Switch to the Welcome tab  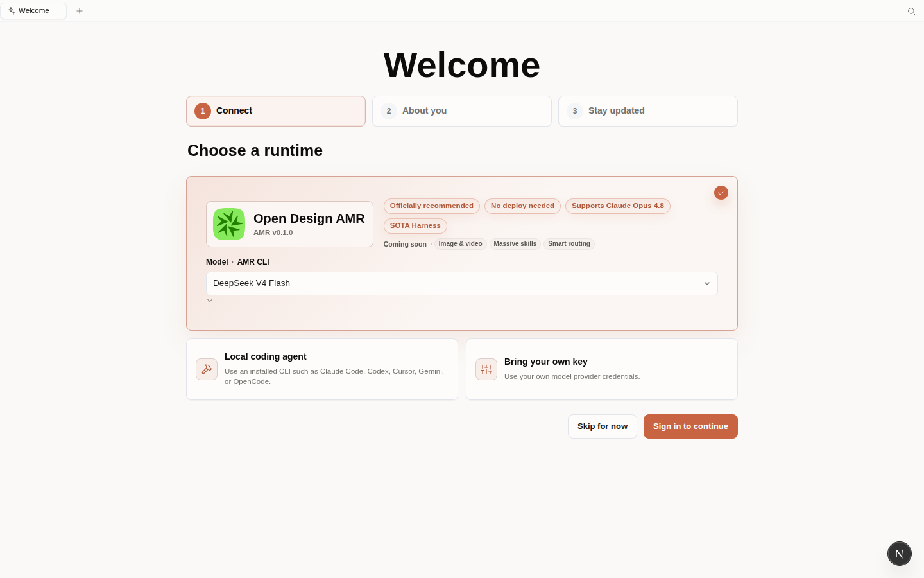(33, 11)
